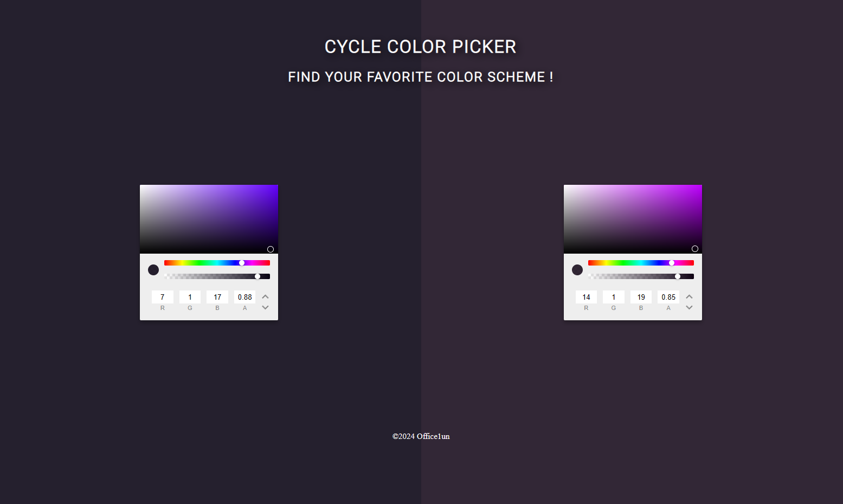Click the down chevron on right picker
The image size is (843, 504).
click(x=689, y=307)
